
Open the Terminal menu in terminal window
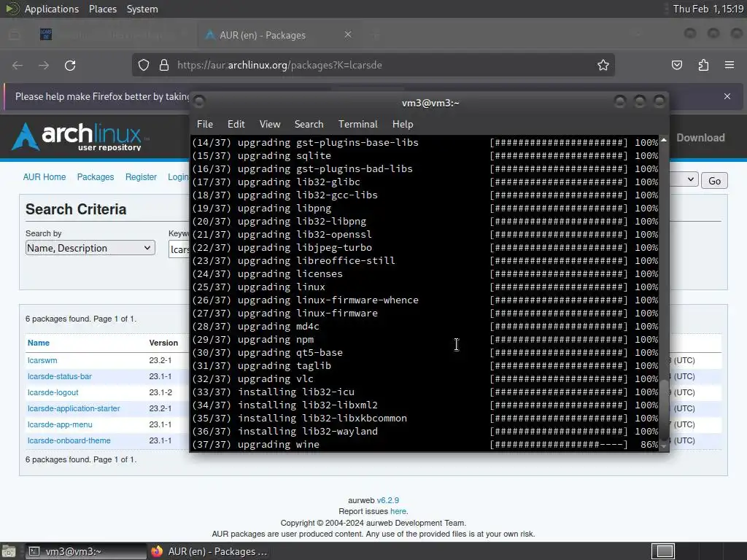pos(357,124)
